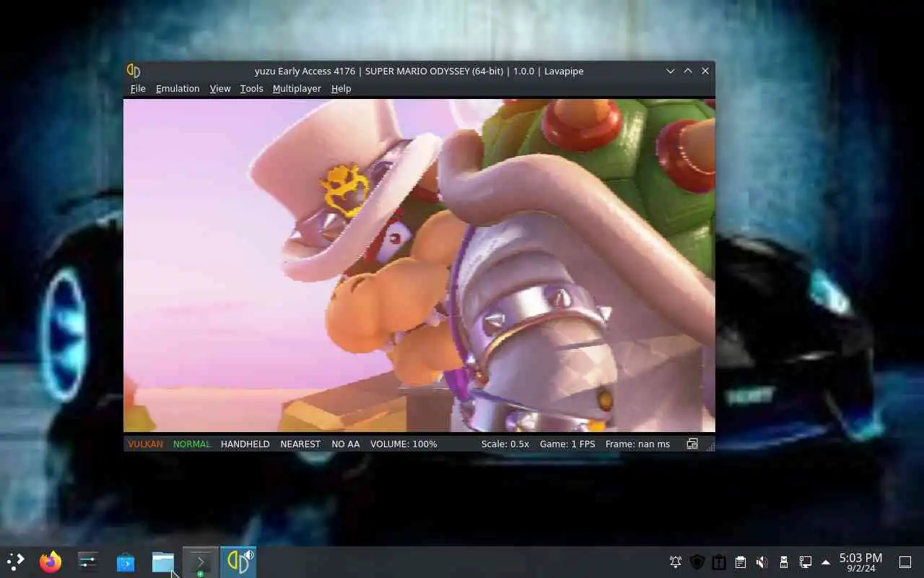Open the notifications bell tray icon
924x578 pixels.
tap(676, 562)
